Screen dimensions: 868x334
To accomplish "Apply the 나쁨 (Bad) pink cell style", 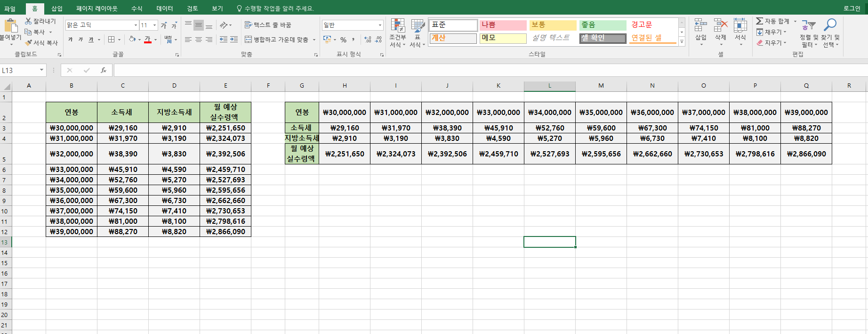I will pos(503,25).
